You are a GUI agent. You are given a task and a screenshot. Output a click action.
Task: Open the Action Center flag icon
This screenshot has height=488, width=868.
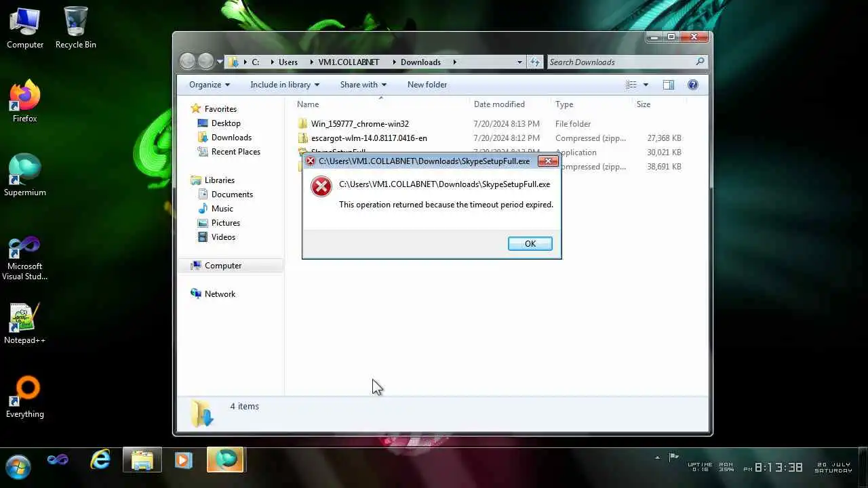click(674, 457)
